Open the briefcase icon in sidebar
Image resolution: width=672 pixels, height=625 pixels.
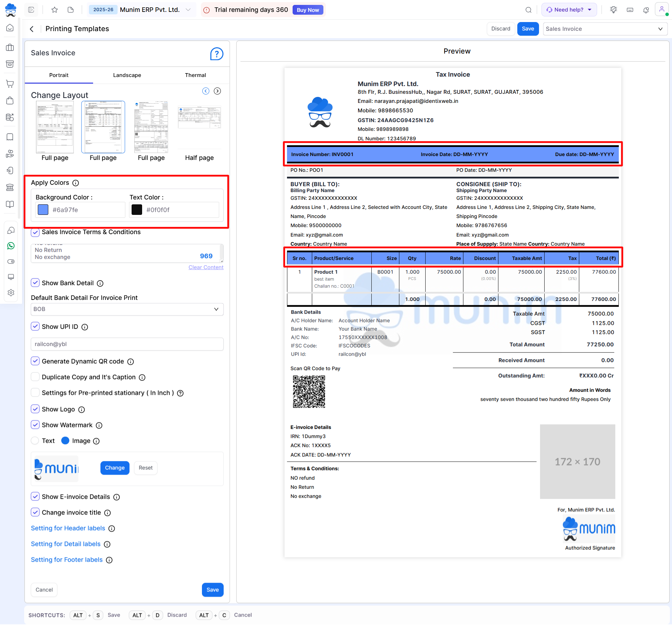10,48
